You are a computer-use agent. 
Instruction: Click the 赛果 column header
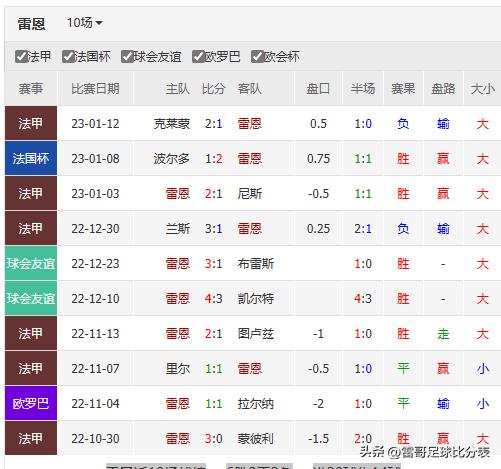(x=403, y=89)
